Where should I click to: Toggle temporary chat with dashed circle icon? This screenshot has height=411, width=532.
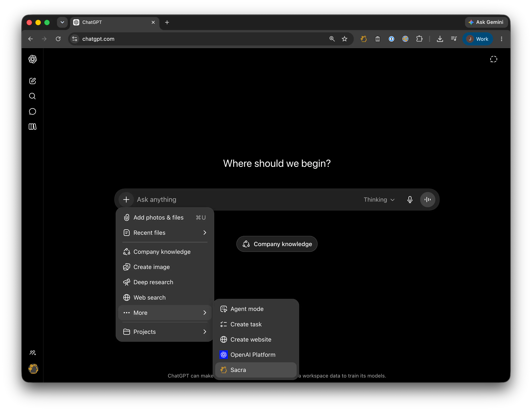click(x=494, y=59)
